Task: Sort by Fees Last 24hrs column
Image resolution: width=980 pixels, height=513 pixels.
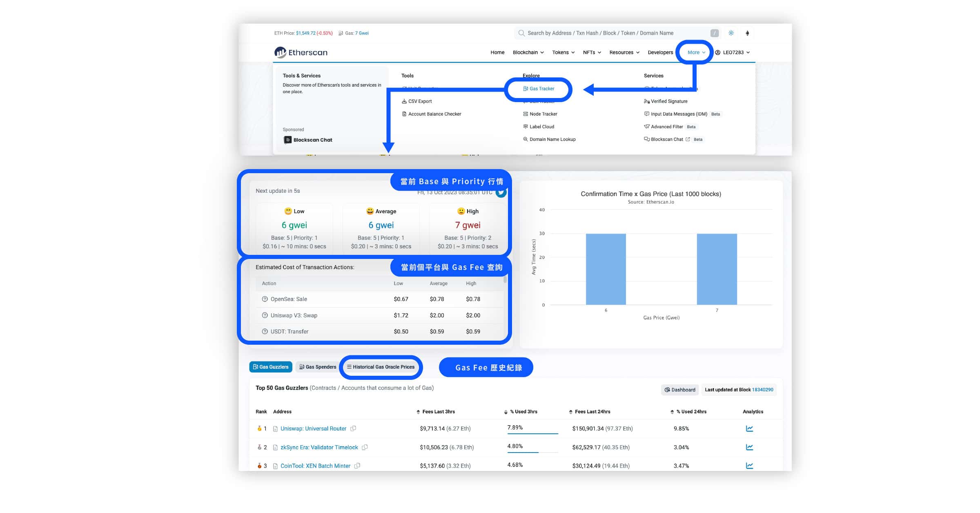Action: point(589,412)
